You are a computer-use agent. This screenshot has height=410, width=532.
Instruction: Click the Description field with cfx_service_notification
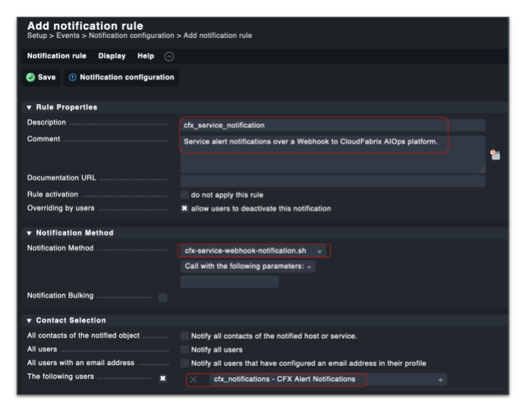coord(332,125)
